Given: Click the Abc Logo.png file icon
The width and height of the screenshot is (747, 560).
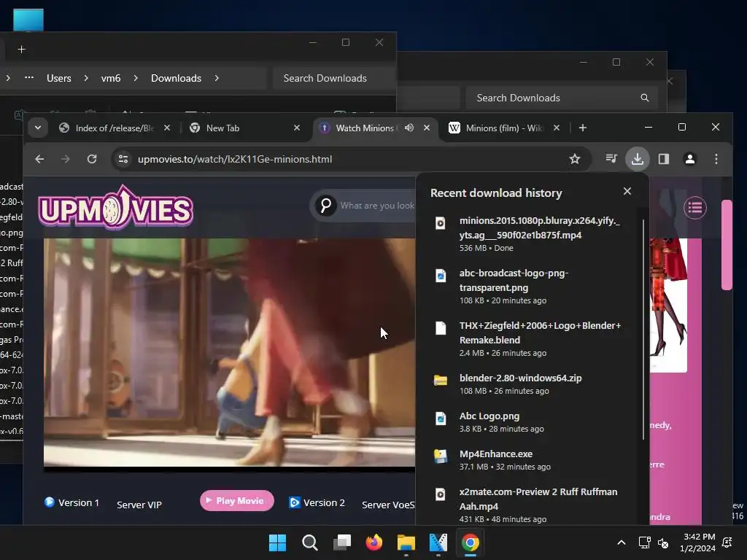Looking at the screenshot, I should tap(441, 418).
